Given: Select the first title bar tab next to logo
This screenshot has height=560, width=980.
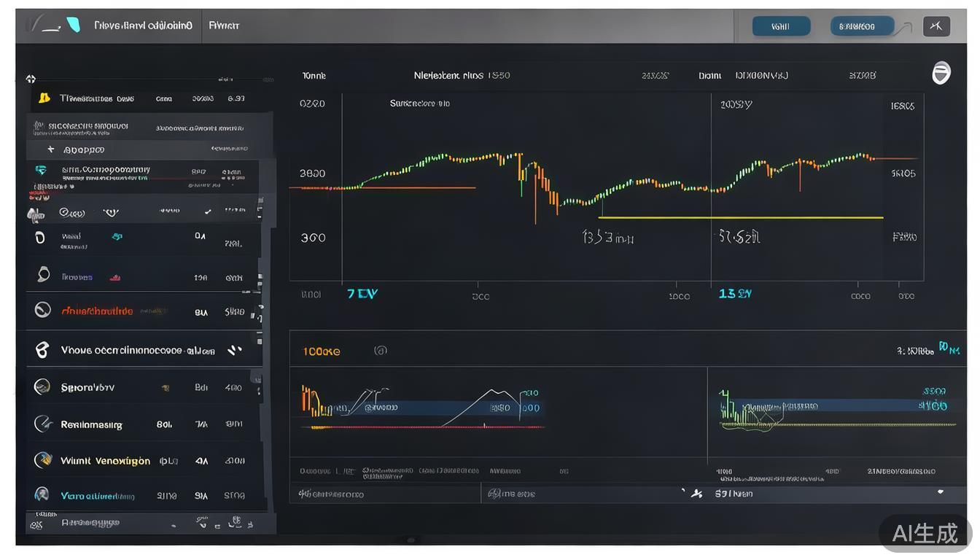Looking at the screenshot, I should 143,26.
